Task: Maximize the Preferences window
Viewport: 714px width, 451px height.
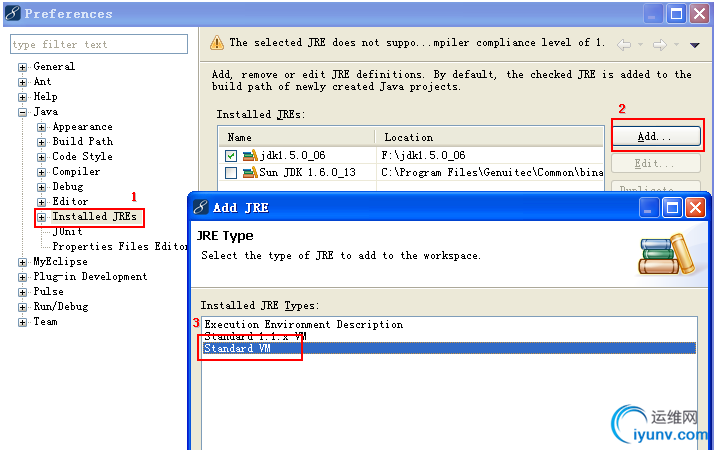Action: (676, 14)
